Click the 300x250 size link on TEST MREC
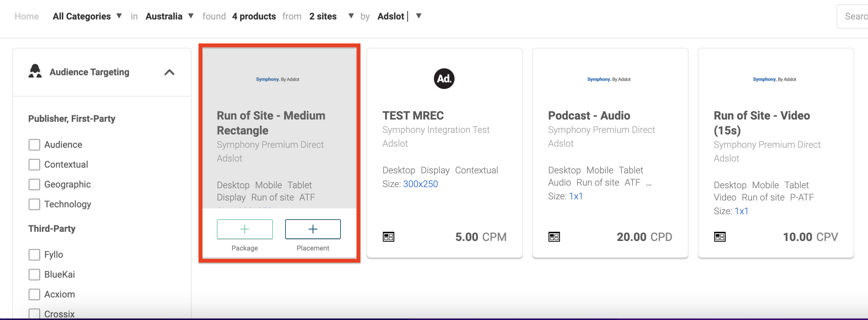Viewport: 868px width, 320px height. [421, 184]
